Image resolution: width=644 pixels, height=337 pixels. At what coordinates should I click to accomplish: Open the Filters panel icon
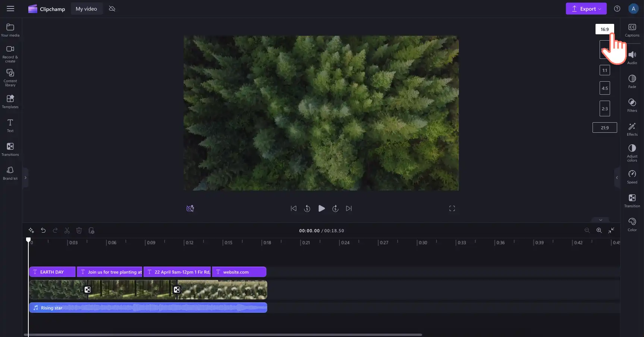pos(632,105)
